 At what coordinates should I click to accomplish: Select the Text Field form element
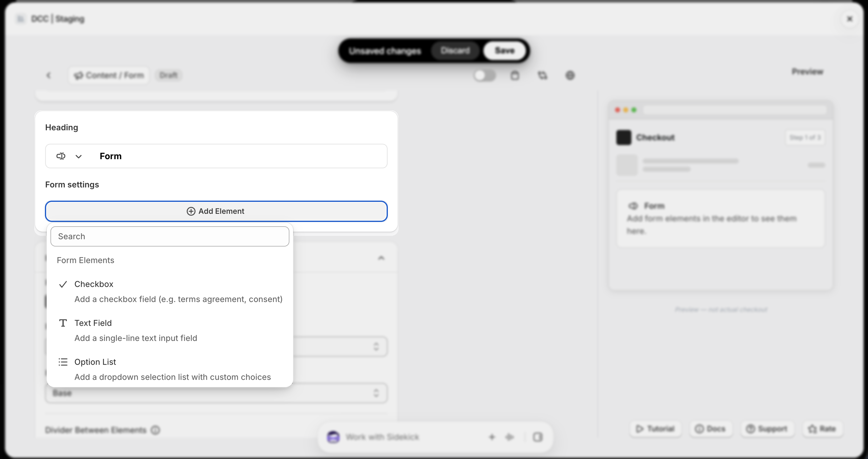[170, 330]
